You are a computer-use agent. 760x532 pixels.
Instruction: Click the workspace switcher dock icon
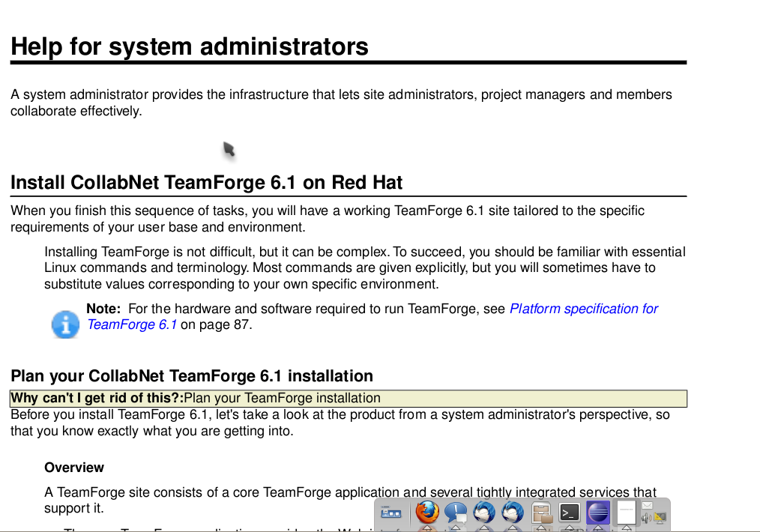[x=391, y=513]
